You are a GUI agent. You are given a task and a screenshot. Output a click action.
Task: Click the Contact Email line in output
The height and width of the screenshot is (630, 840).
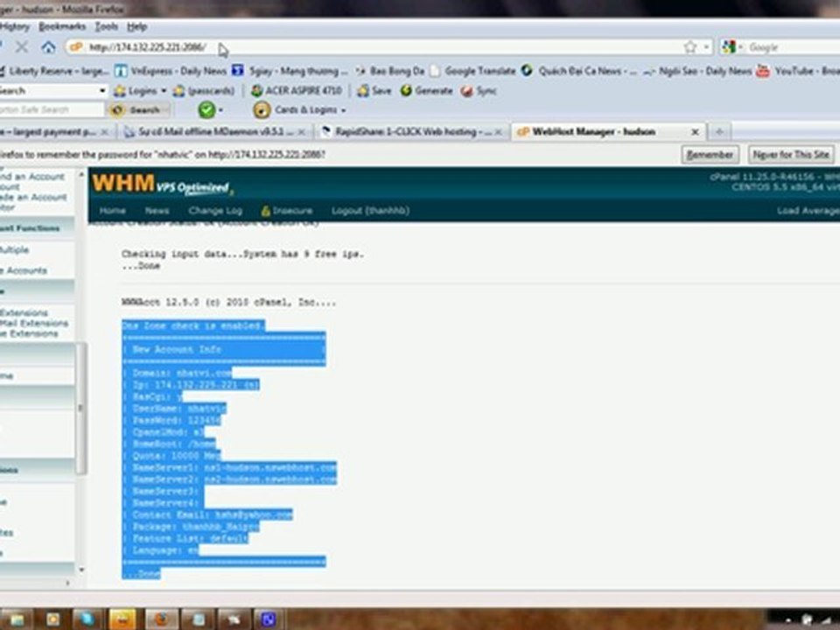[207, 514]
